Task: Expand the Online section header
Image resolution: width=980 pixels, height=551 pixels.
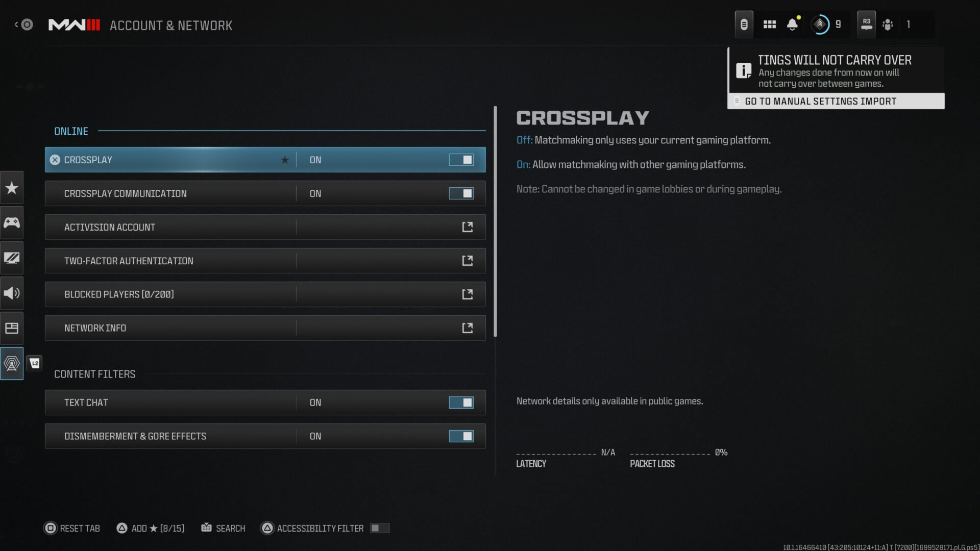Action: coord(70,131)
